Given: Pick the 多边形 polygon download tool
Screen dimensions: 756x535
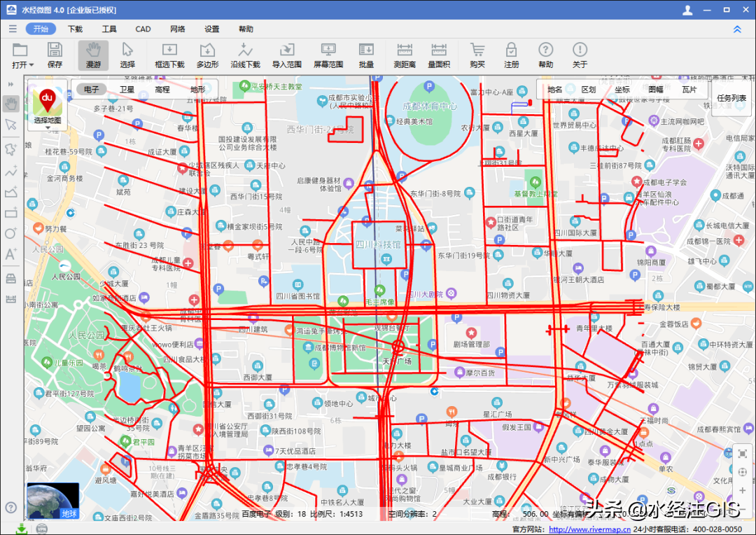Looking at the screenshot, I should (x=207, y=55).
